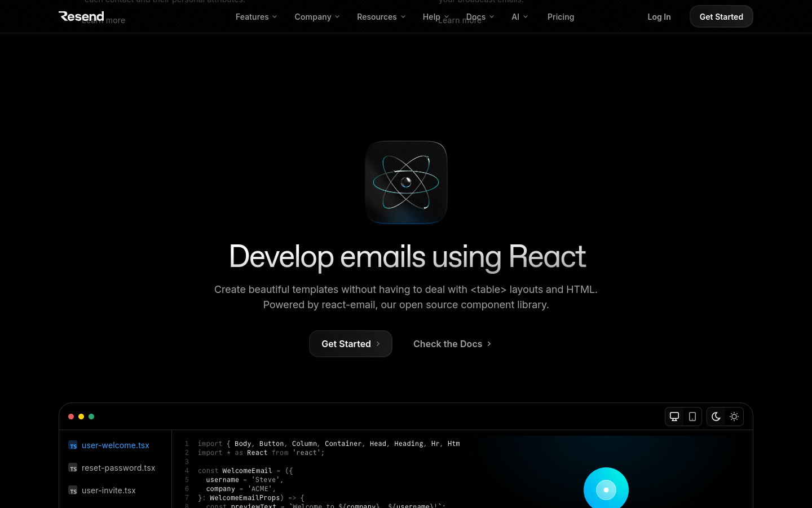Open the Pricing page
The height and width of the screenshot is (508, 812).
point(561,17)
